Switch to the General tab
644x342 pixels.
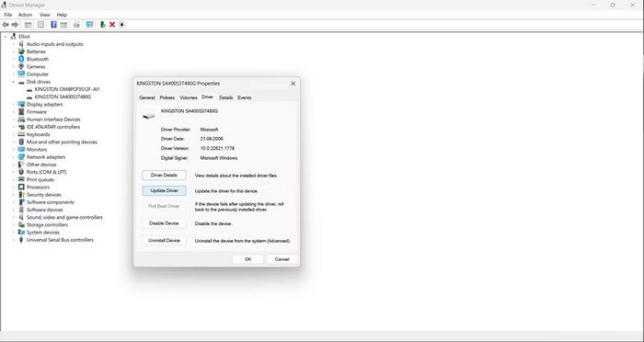[x=146, y=97]
